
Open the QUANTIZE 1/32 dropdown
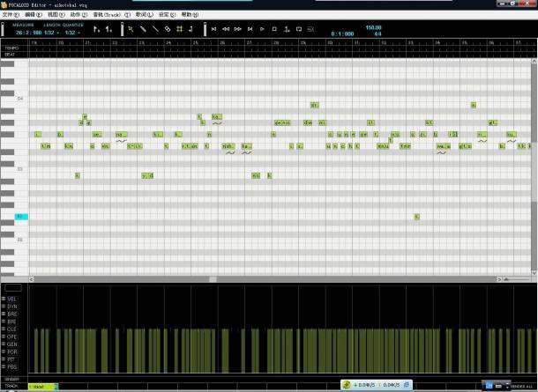pos(72,33)
